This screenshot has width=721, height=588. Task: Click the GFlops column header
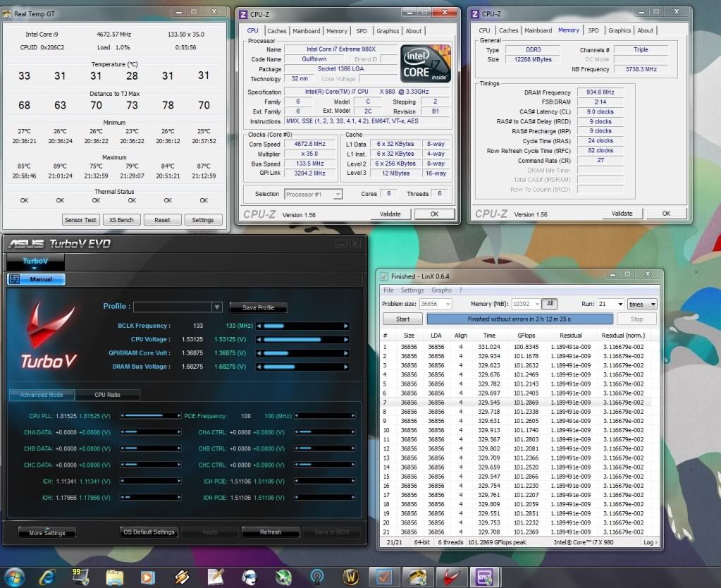pyautogui.click(x=526, y=336)
